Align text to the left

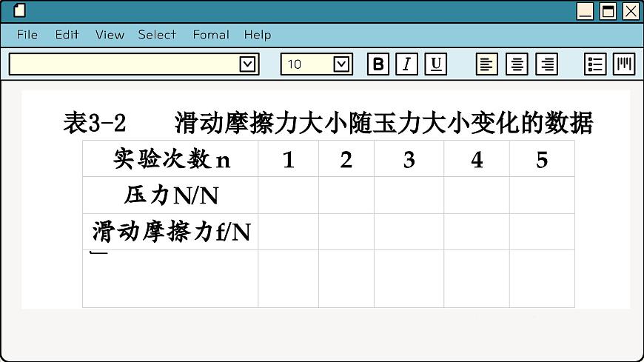click(x=486, y=64)
